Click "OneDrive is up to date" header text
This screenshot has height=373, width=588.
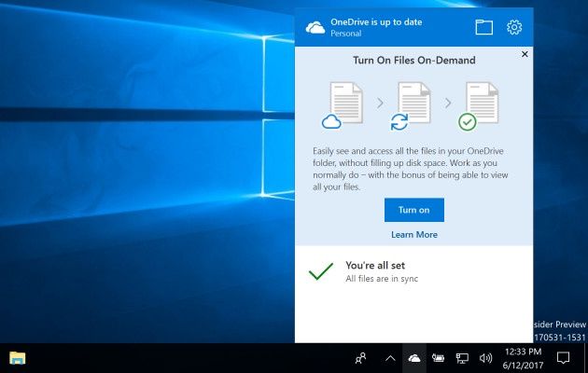(x=376, y=22)
